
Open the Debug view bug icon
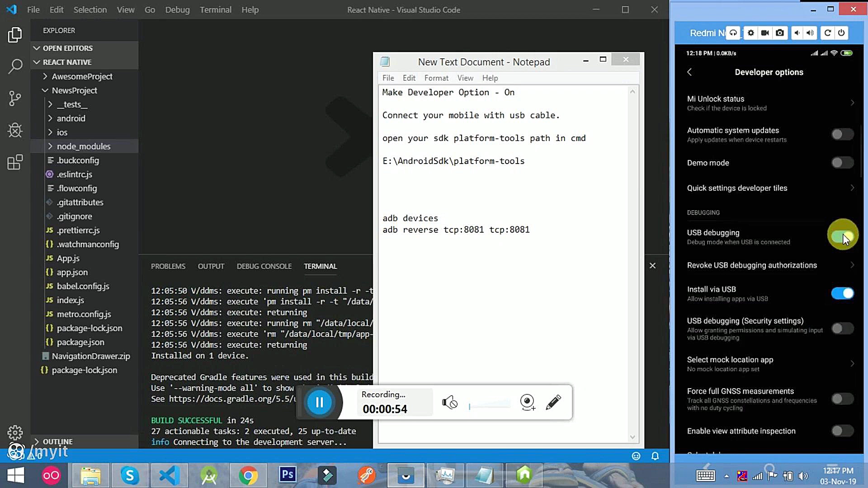pos(15,131)
